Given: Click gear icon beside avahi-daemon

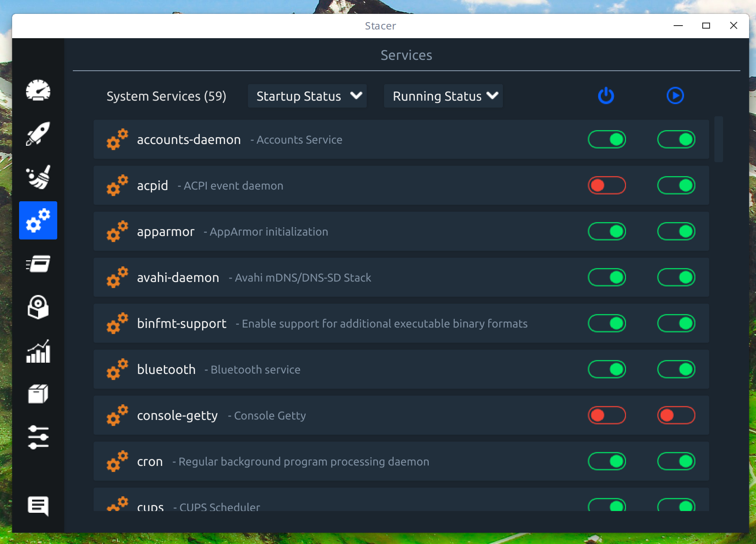Looking at the screenshot, I should tap(117, 277).
